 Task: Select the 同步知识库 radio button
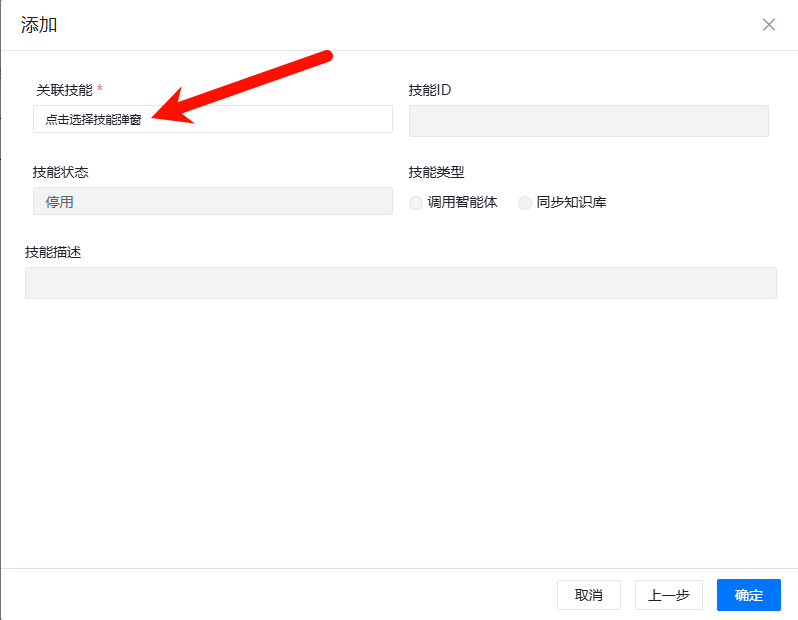[x=525, y=202]
